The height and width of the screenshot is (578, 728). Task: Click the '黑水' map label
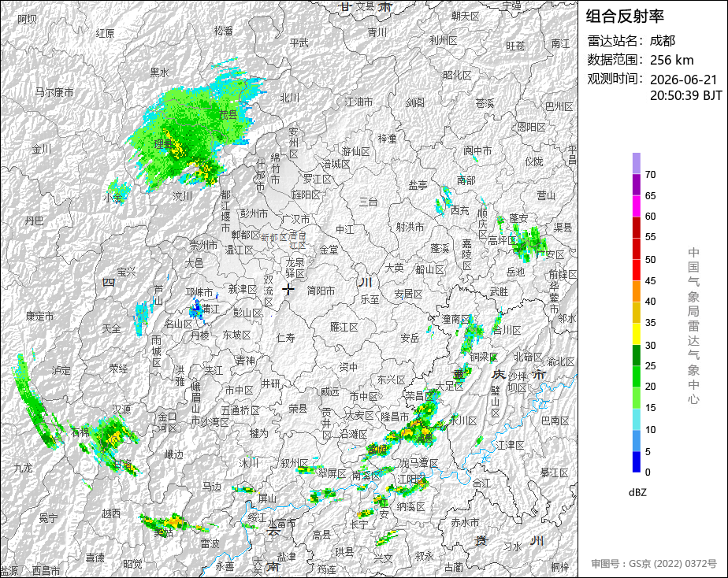pyautogui.click(x=159, y=72)
